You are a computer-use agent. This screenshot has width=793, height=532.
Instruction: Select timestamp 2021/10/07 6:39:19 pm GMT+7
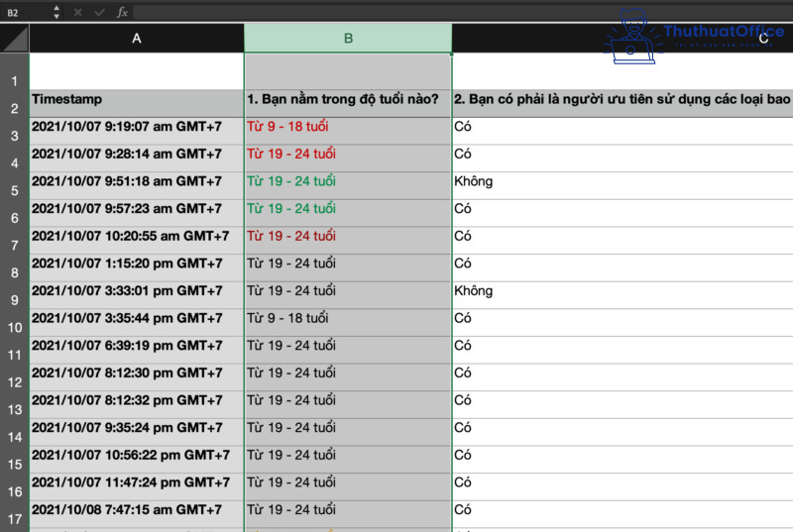(137, 350)
